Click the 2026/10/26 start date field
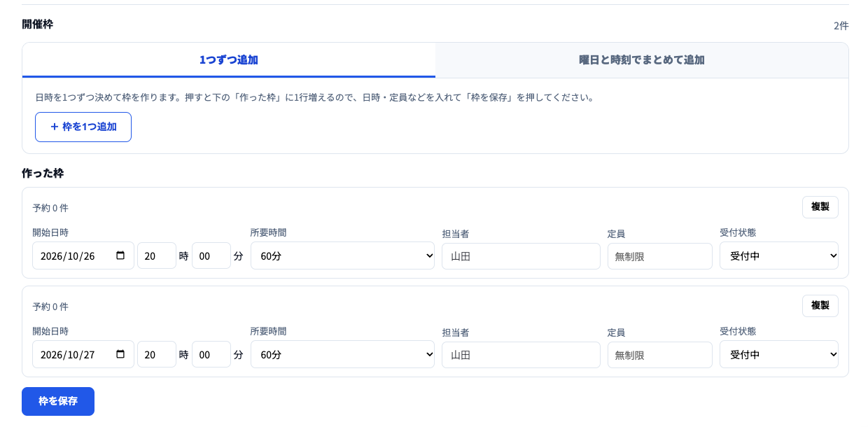 click(83, 255)
